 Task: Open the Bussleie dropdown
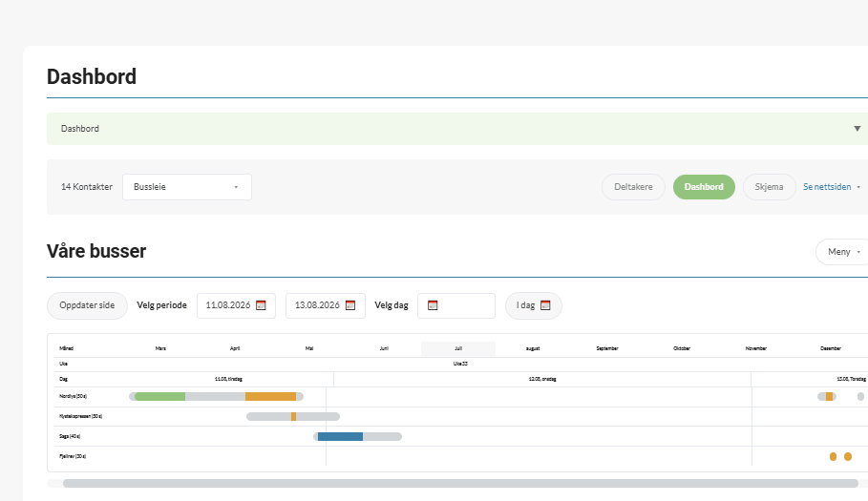(x=187, y=187)
